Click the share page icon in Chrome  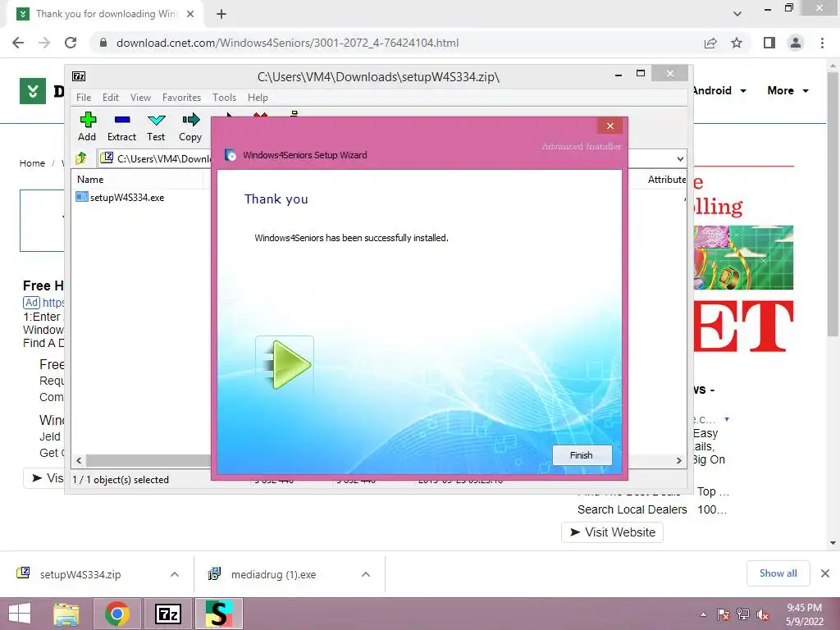point(710,43)
